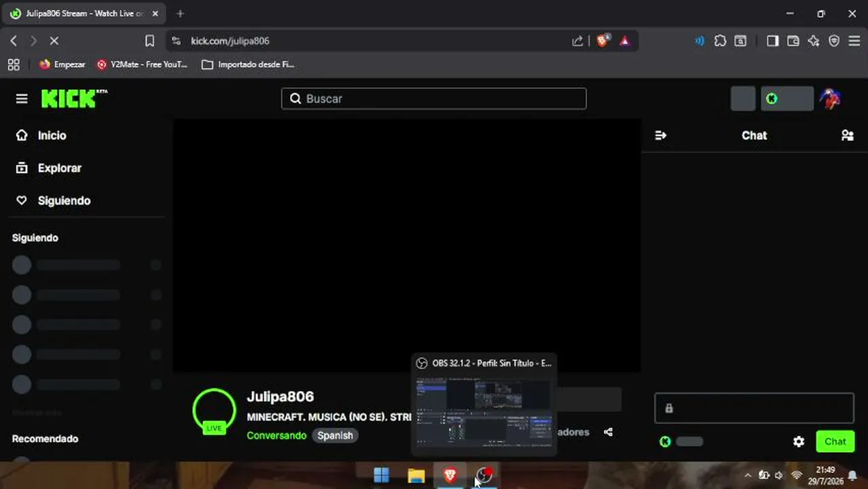Viewport: 868px width, 489px height.
Task: Click Julipa806 live avatar
Action: coord(214,411)
